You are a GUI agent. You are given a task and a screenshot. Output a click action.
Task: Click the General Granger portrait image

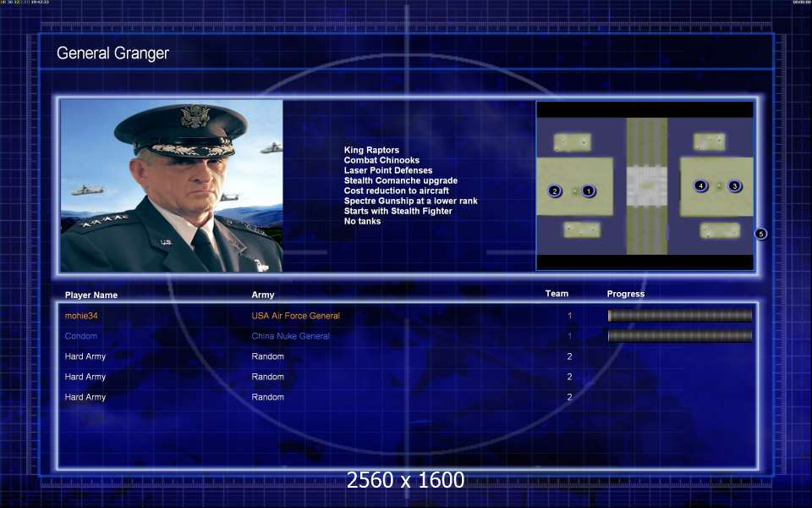coord(172,185)
